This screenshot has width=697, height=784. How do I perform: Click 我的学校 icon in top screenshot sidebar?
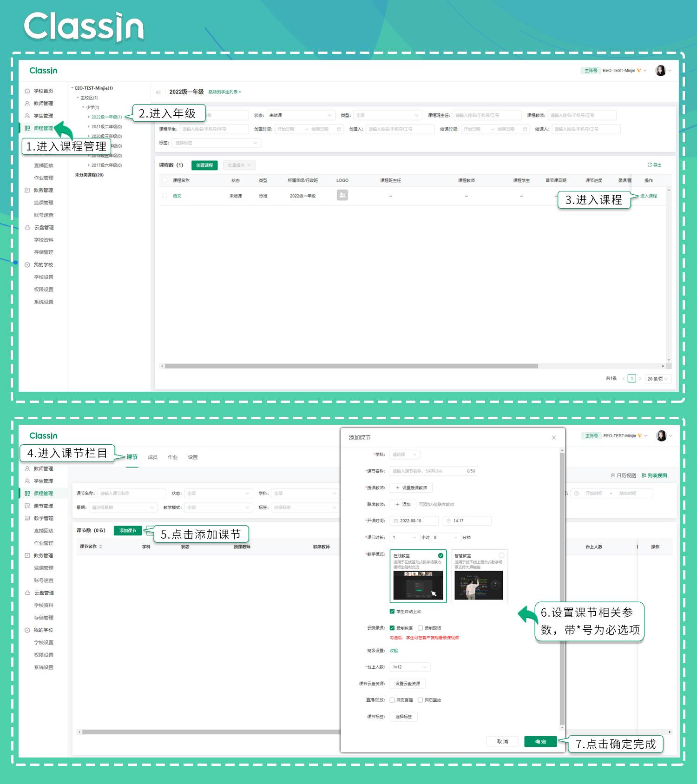pyautogui.click(x=27, y=265)
